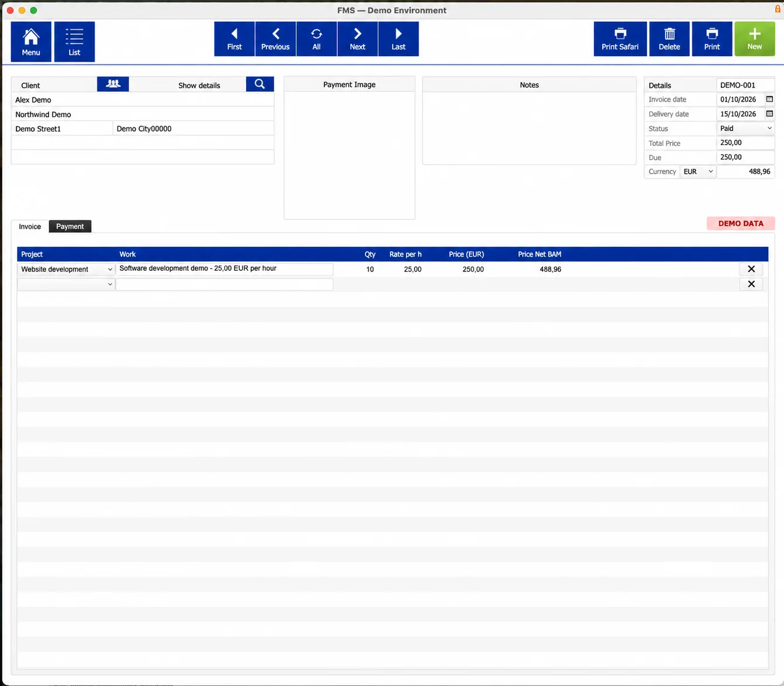
Task: Switch to the Payment tab
Action: [x=70, y=226]
